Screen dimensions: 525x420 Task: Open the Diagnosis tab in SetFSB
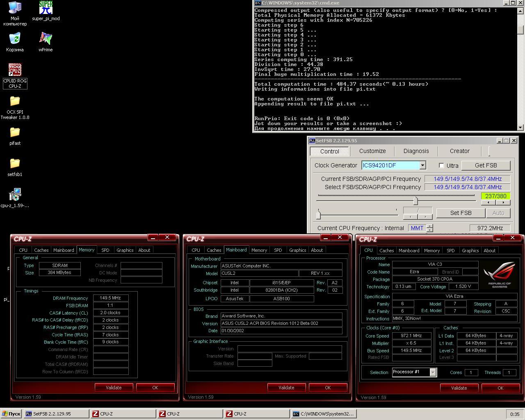click(x=416, y=151)
